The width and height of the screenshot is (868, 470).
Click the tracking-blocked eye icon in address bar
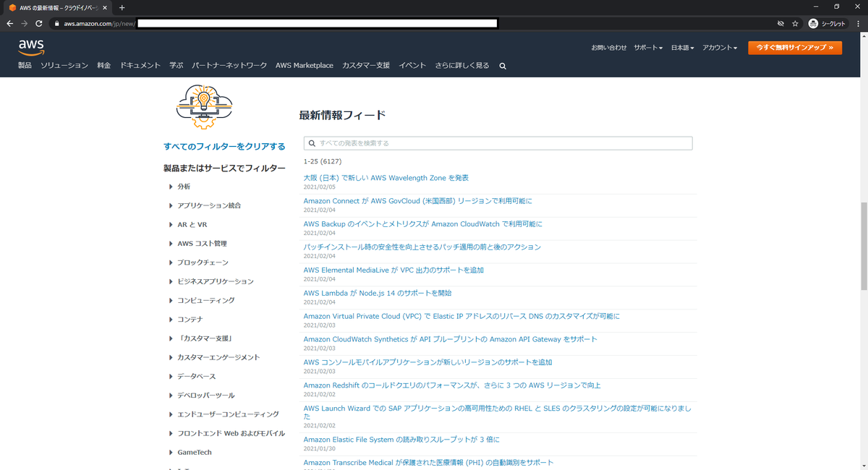(780, 23)
